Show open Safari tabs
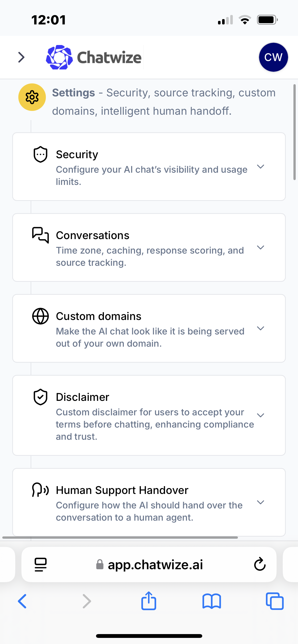Image resolution: width=298 pixels, height=644 pixels. coord(275,601)
